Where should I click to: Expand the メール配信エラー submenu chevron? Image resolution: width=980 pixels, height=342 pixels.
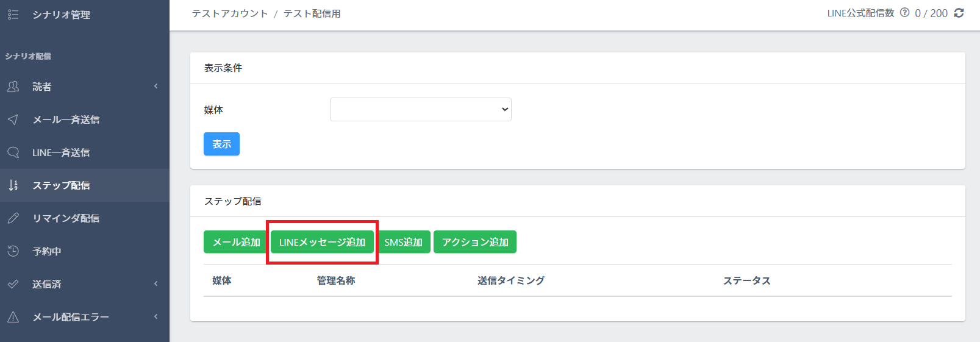pyautogui.click(x=156, y=317)
